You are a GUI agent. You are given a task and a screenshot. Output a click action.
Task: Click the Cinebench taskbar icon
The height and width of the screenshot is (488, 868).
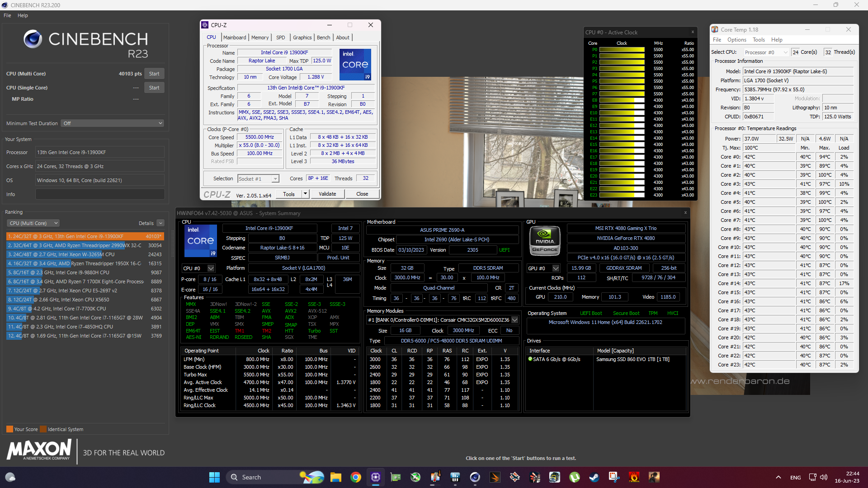pos(475,477)
